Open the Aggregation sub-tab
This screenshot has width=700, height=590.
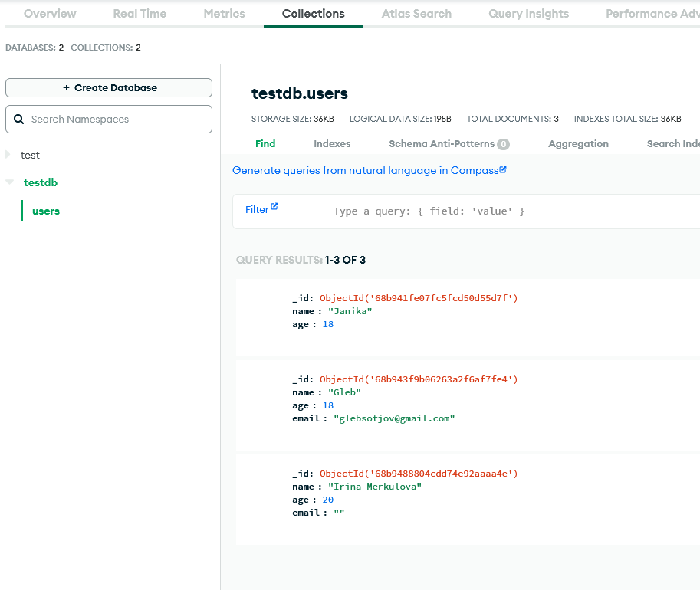[x=579, y=144]
